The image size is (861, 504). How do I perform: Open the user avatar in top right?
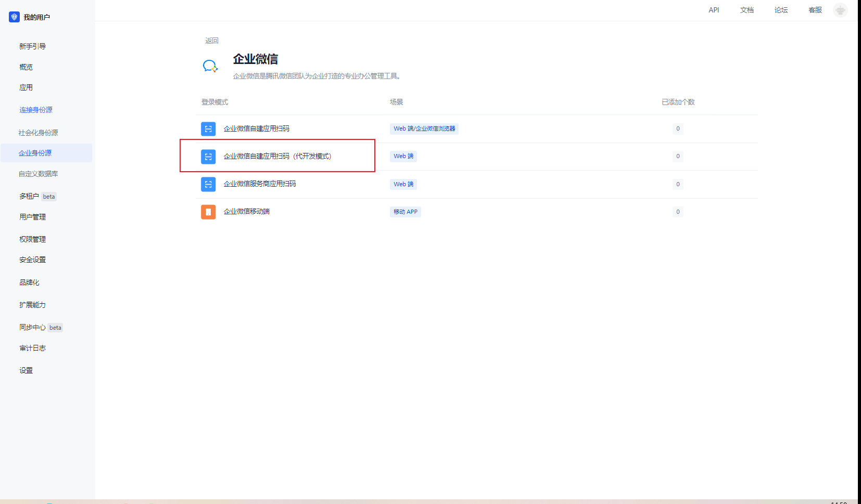pyautogui.click(x=840, y=10)
